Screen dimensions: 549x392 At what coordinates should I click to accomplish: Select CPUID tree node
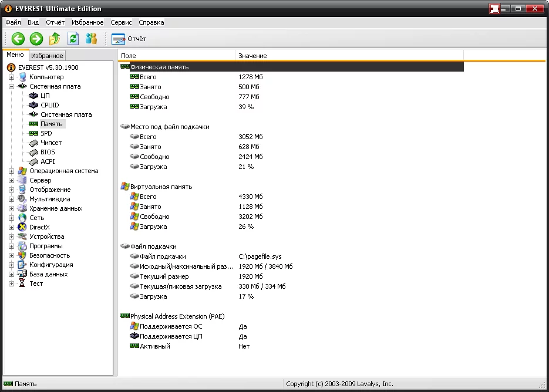50,105
